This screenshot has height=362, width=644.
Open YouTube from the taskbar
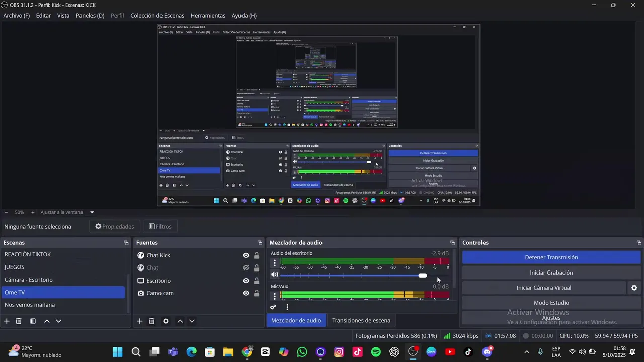pos(450,352)
